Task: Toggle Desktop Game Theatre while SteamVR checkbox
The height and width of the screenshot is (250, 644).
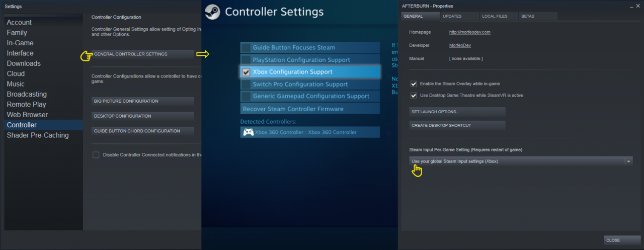Action: click(414, 95)
